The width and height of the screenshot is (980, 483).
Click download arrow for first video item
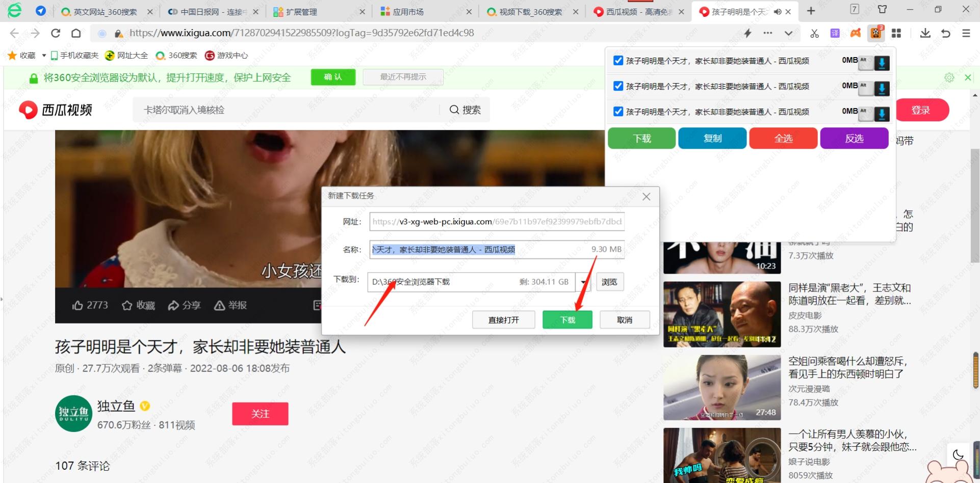[x=882, y=63]
